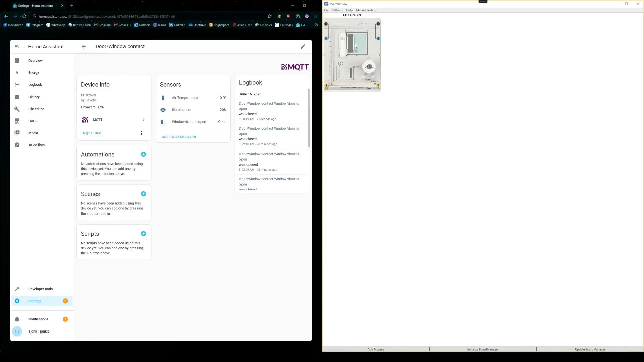Open the browser extensions puzzle icon
The image size is (644, 362).
point(298,16)
